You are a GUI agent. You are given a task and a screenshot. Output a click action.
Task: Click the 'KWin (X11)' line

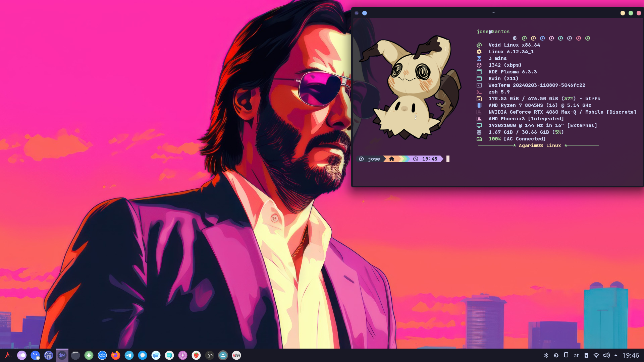click(503, 78)
